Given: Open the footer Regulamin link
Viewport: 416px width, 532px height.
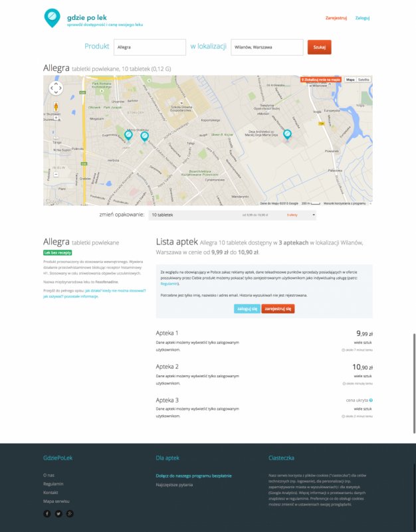Looking at the screenshot, I should (x=53, y=484).
